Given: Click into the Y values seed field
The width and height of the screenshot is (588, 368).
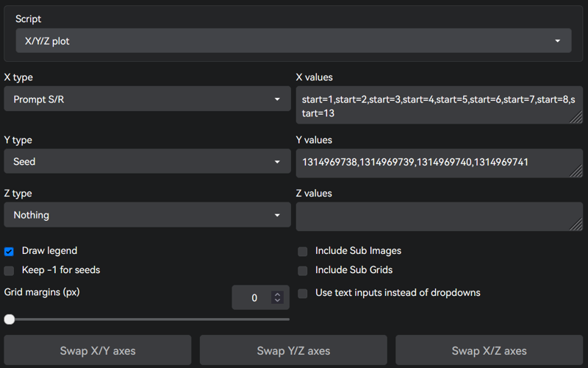Looking at the screenshot, I should (434, 163).
